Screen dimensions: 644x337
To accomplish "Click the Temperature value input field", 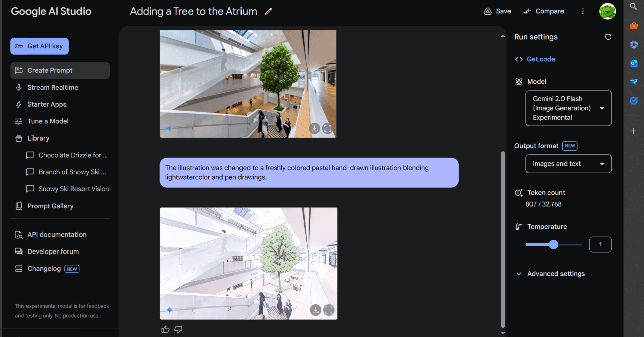I will pyautogui.click(x=600, y=245).
